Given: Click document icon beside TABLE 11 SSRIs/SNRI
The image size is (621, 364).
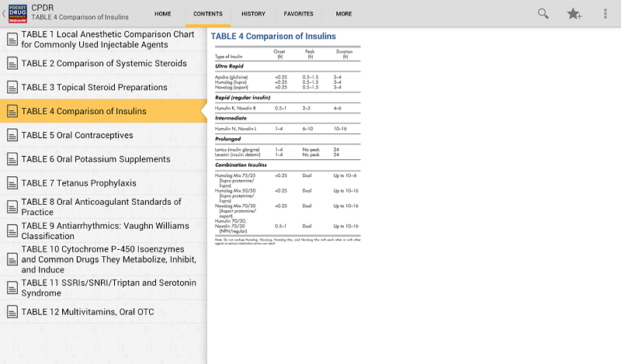Looking at the screenshot, I should (12, 288).
